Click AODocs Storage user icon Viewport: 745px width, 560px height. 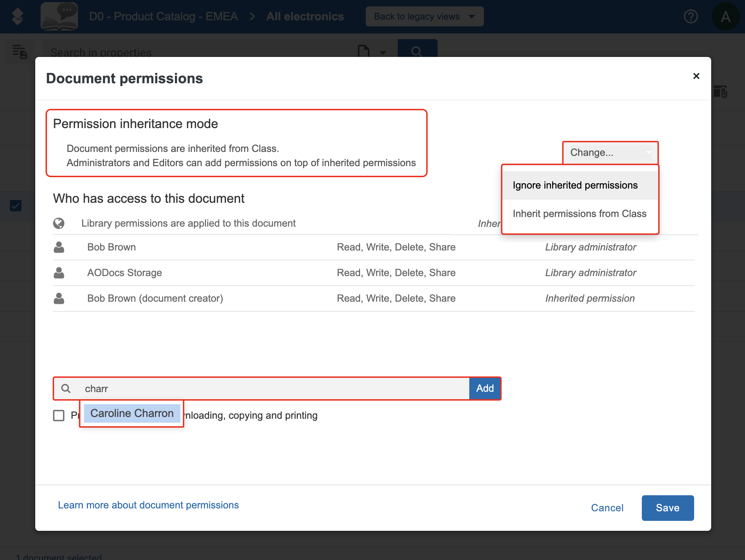(59, 273)
